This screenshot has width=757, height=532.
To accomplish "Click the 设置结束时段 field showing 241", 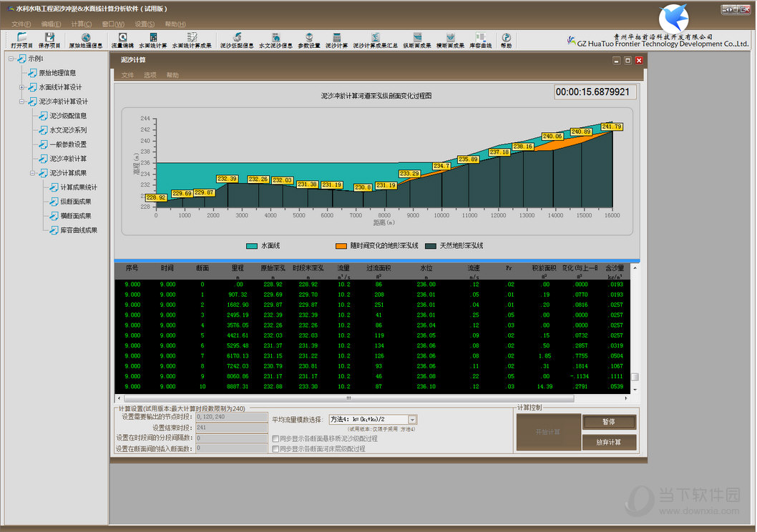I will point(231,428).
